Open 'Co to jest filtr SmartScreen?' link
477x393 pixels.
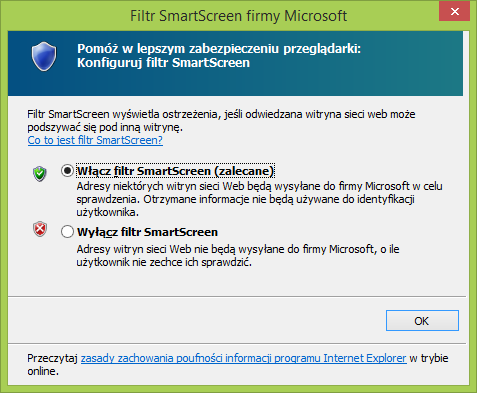click(x=95, y=140)
